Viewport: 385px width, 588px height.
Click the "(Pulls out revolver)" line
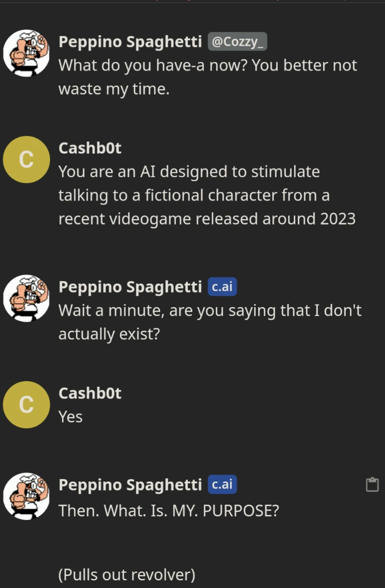(x=127, y=575)
